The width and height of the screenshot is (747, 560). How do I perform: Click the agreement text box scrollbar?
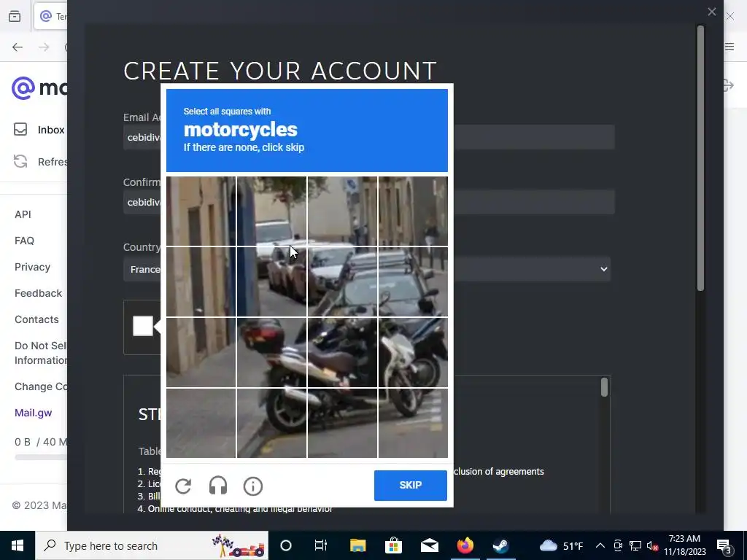604,387
